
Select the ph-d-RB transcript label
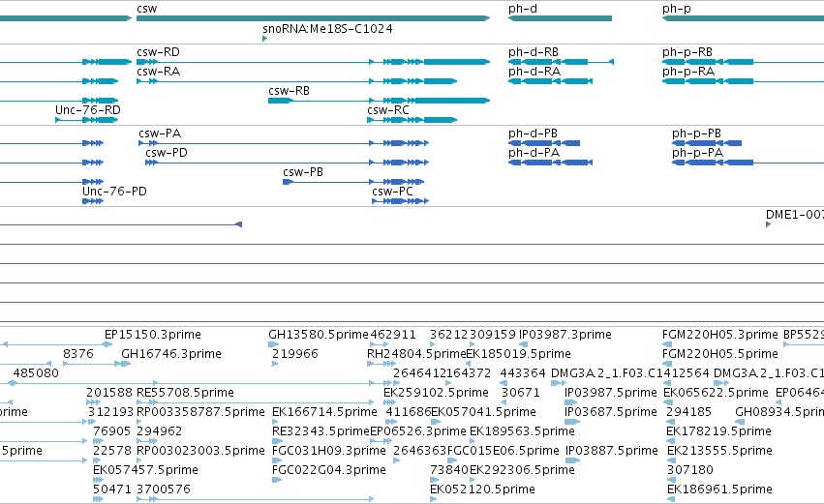click(x=534, y=52)
